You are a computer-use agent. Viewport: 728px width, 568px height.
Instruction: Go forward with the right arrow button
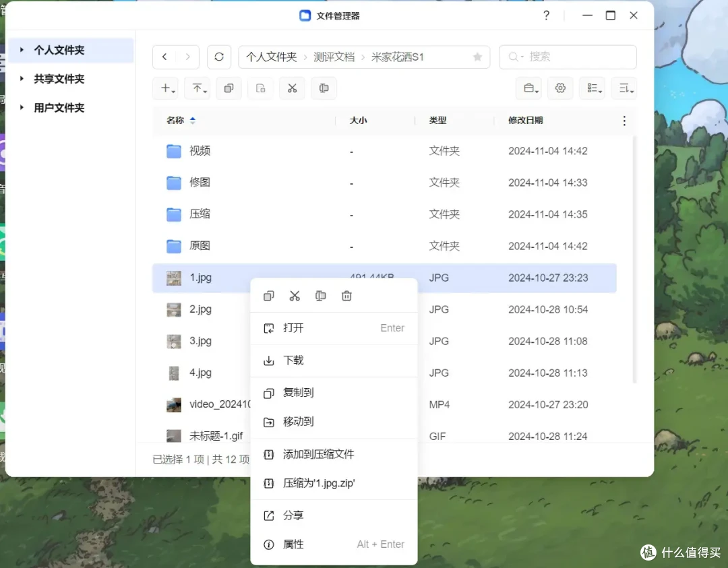coord(187,57)
